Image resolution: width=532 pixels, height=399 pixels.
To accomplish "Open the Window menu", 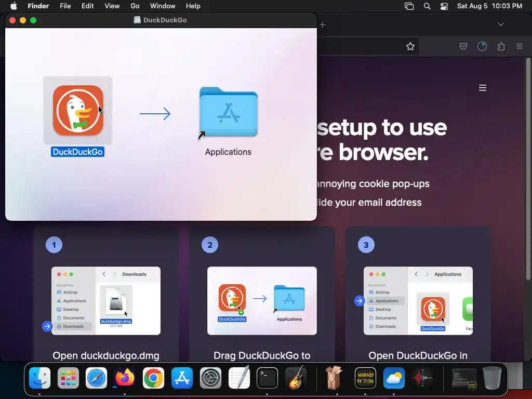I will [x=163, y=6].
